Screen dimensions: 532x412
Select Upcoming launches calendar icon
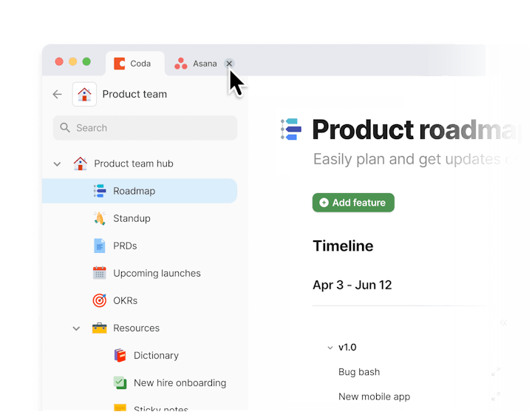(99, 273)
